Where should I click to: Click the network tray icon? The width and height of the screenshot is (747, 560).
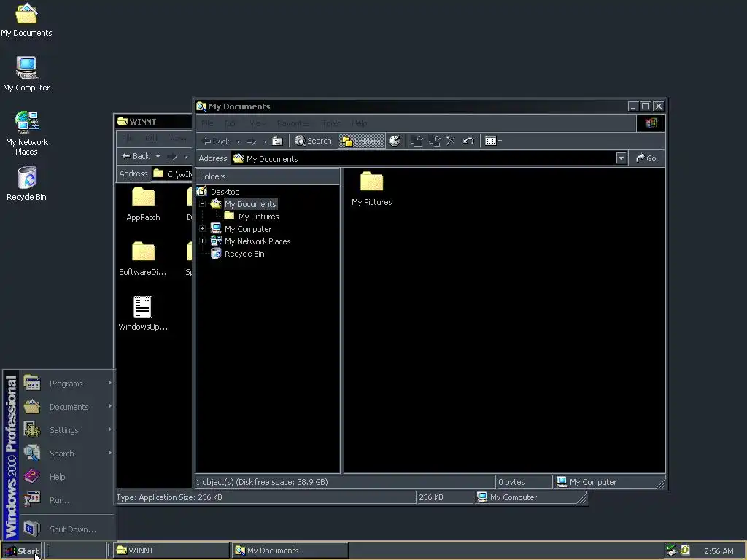pyautogui.click(x=672, y=551)
